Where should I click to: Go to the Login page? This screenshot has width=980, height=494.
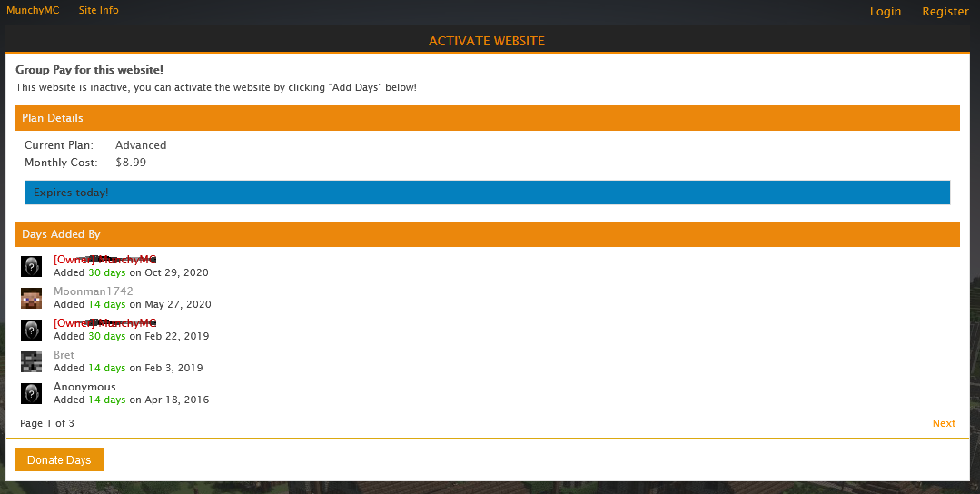coord(886,11)
